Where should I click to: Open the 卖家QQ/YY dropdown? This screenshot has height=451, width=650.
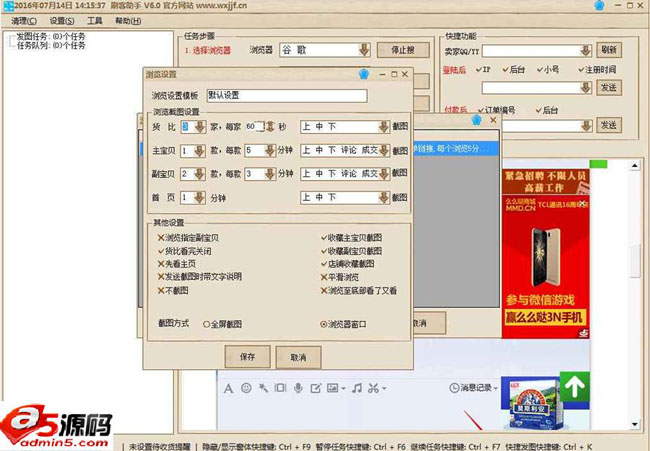tap(585, 51)
